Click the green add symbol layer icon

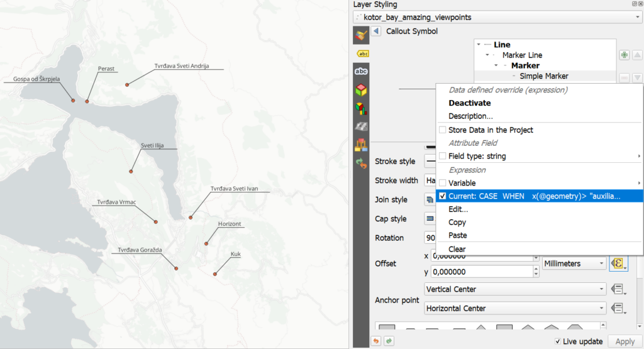[625, 55]
